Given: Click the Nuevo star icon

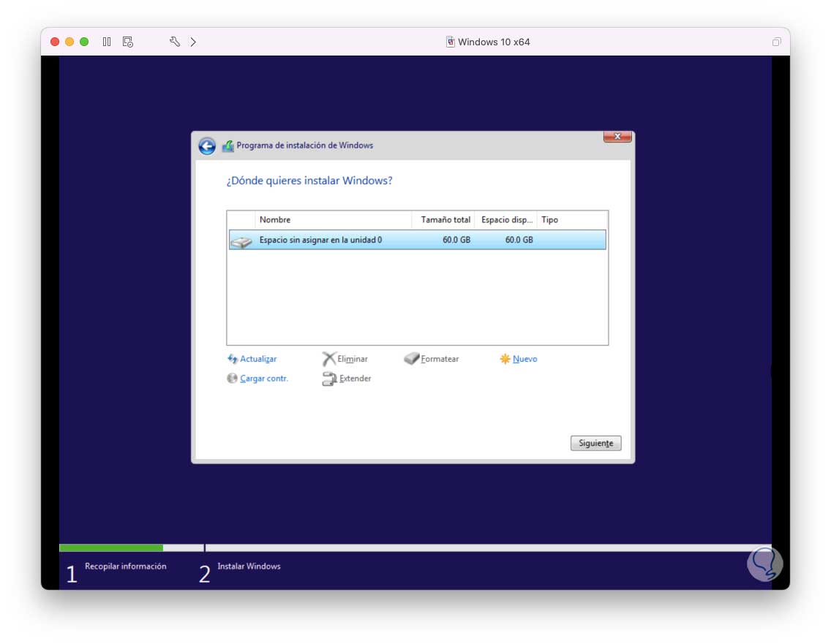Looking at the screenshot, I should [x=505, y=359].
